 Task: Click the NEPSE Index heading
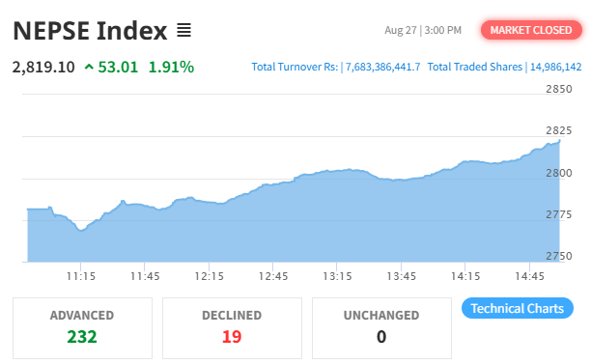pos(90,31)
